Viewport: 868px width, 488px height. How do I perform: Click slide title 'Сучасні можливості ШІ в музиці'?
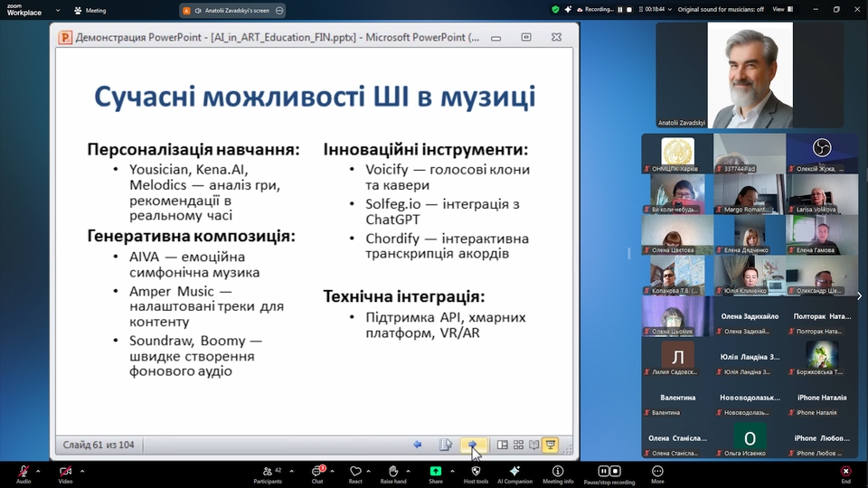[x=315, y=97]
